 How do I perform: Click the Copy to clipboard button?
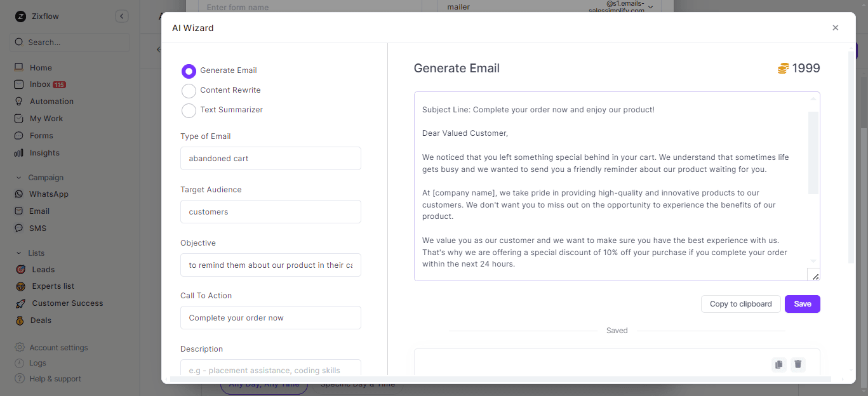(x=740, y=304)
